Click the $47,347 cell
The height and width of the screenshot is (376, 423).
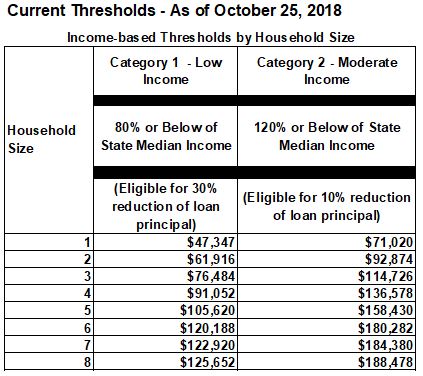click(166, 242)
